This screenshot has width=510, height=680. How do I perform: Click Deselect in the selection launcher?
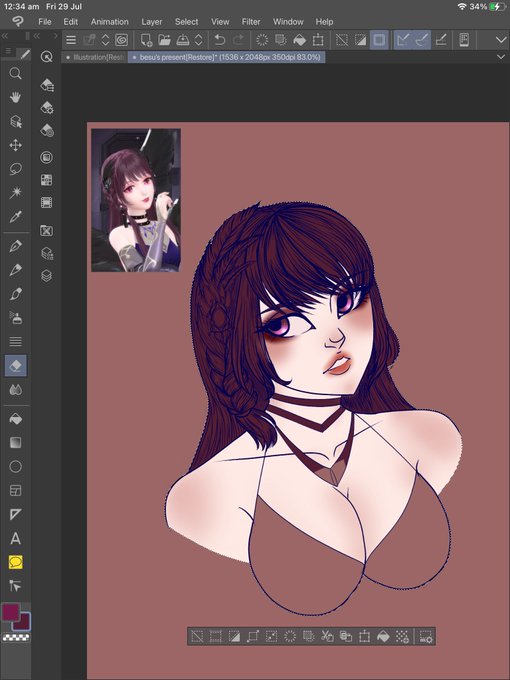tap(197, 636)
